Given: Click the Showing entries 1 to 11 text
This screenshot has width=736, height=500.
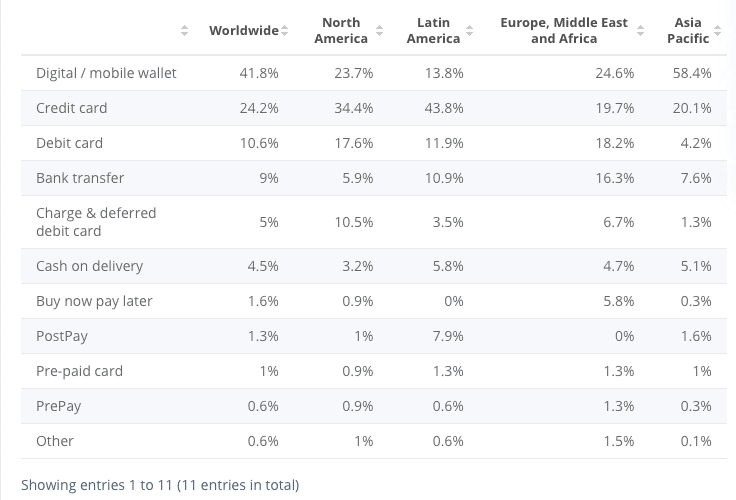Looking at the screenshot, I should pos(160,485).
